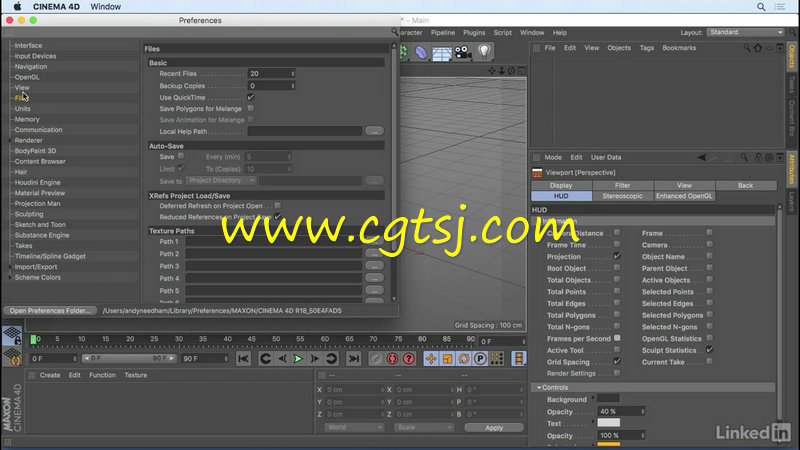The height and width of the screenshot is (450, 800).
Task: Click the Go to Start playback icon
Action: [243, 359]
